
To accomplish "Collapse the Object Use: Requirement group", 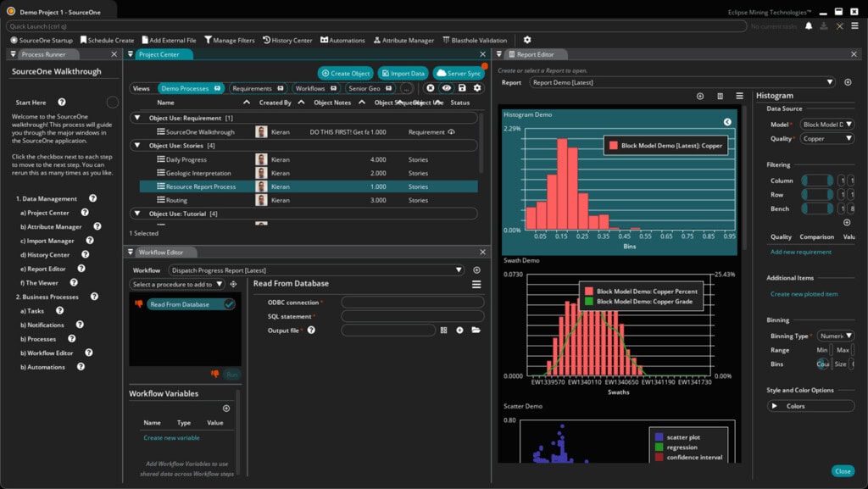I will (x=137, y=118).
